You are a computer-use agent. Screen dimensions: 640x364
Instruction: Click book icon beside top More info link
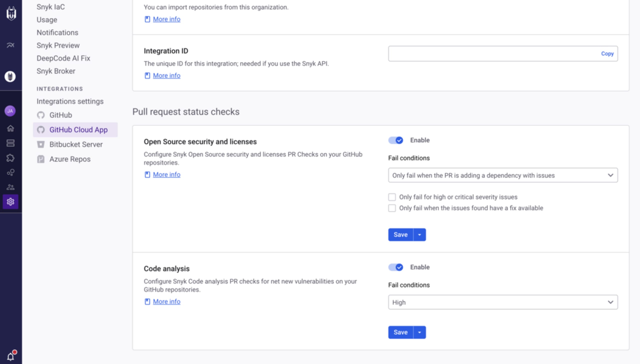pos(147,19)
